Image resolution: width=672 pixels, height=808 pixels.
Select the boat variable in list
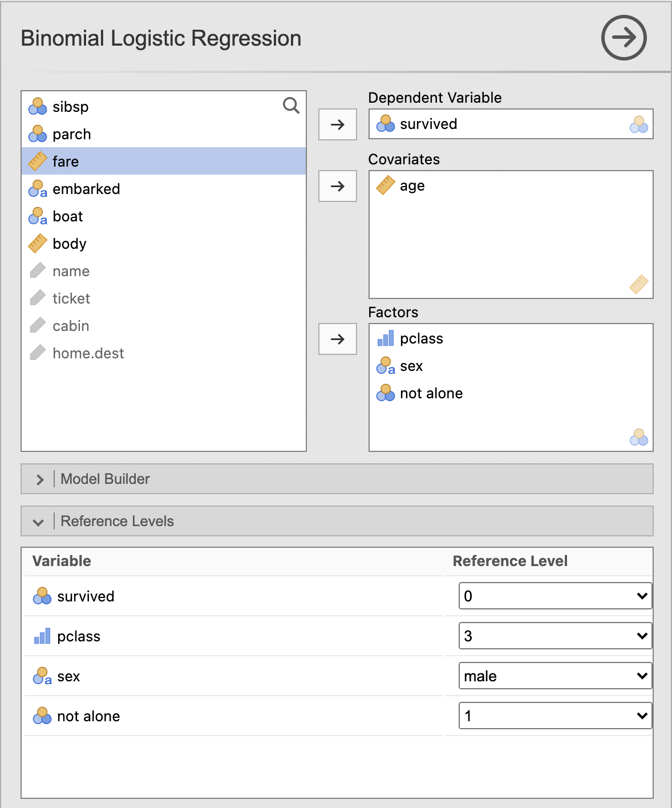click(x=164, y=216)
